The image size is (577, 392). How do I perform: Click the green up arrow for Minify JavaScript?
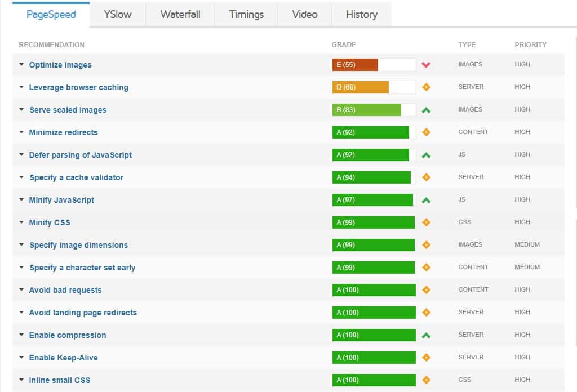426,200
